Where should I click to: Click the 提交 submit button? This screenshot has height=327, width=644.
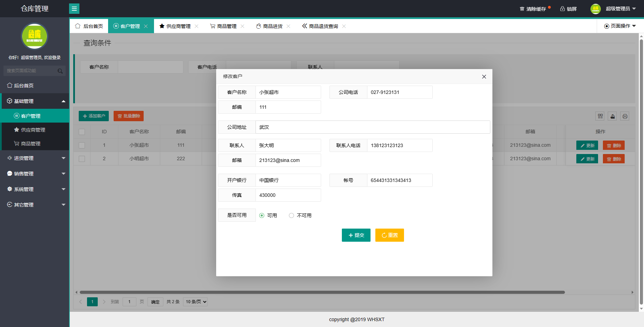[x=356, y=235]
